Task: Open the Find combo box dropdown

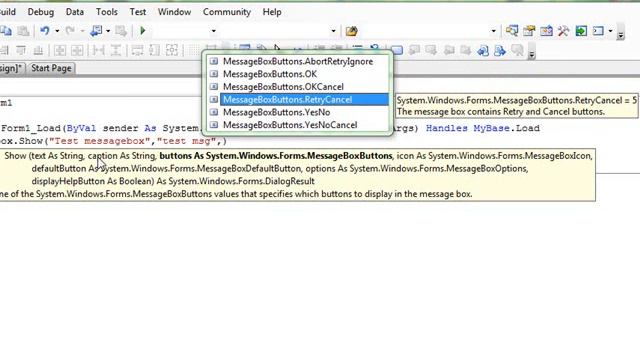Action: click(x=493, y=31)
